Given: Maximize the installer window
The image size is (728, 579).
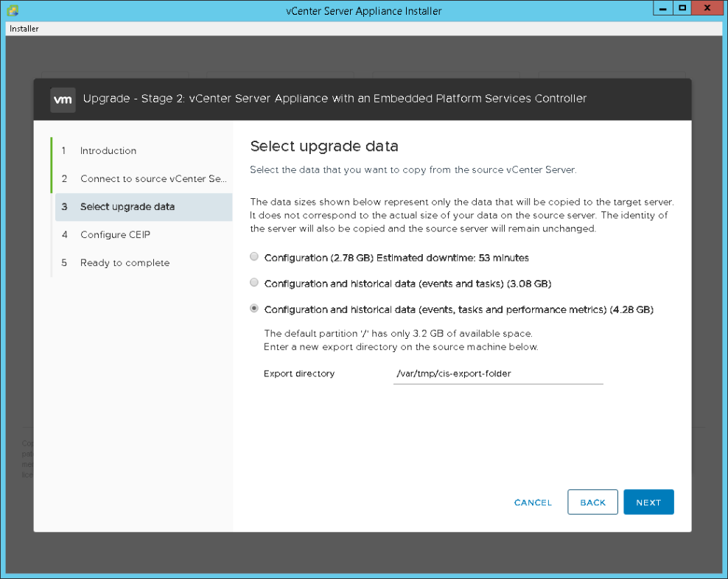Looking at the screenshot, I should 682,8.
